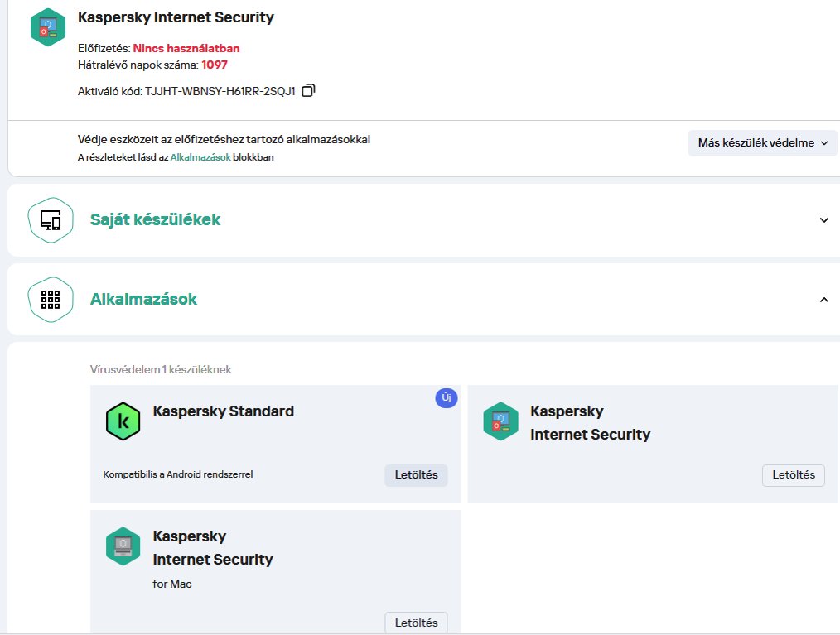
Task: Click the Kaspersky Internet Security for Mac icon
Action: 123,546
